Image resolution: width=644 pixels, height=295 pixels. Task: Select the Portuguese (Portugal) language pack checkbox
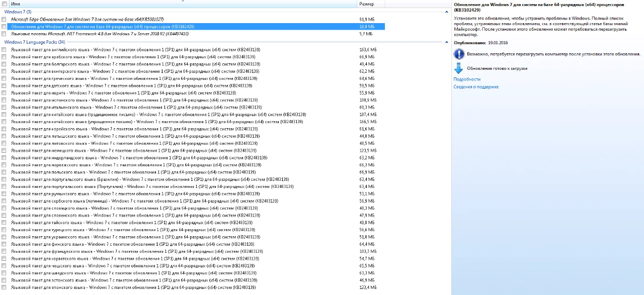pos(4,186)
